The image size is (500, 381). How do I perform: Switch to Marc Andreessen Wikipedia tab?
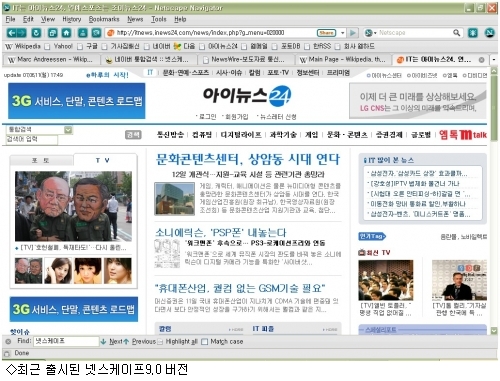(x=53, y=60)
